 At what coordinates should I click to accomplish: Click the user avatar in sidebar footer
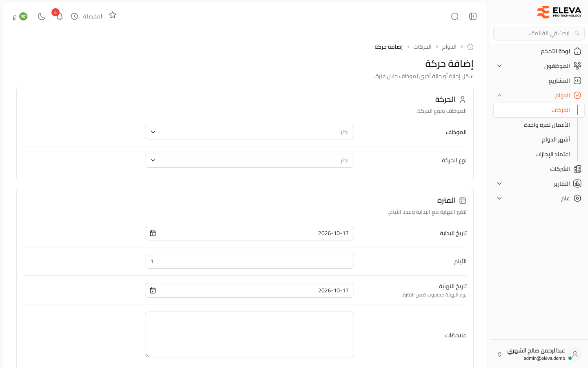[575, 354]
